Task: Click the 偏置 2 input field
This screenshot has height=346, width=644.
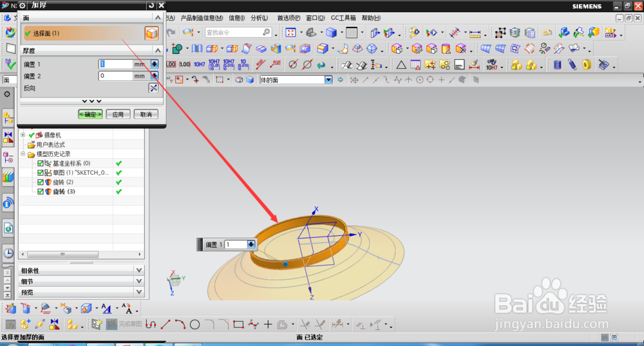Action: pos(115,76)
